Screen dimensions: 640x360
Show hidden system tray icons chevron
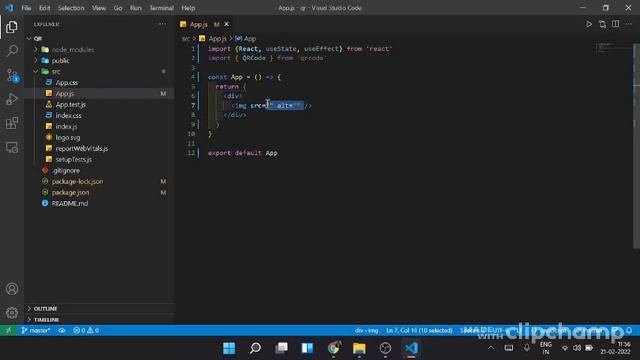tap(491, 348)
